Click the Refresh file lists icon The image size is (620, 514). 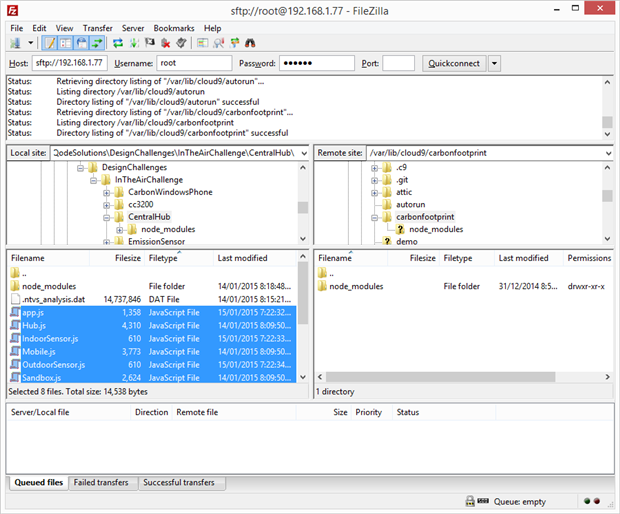tap(118, 43)
